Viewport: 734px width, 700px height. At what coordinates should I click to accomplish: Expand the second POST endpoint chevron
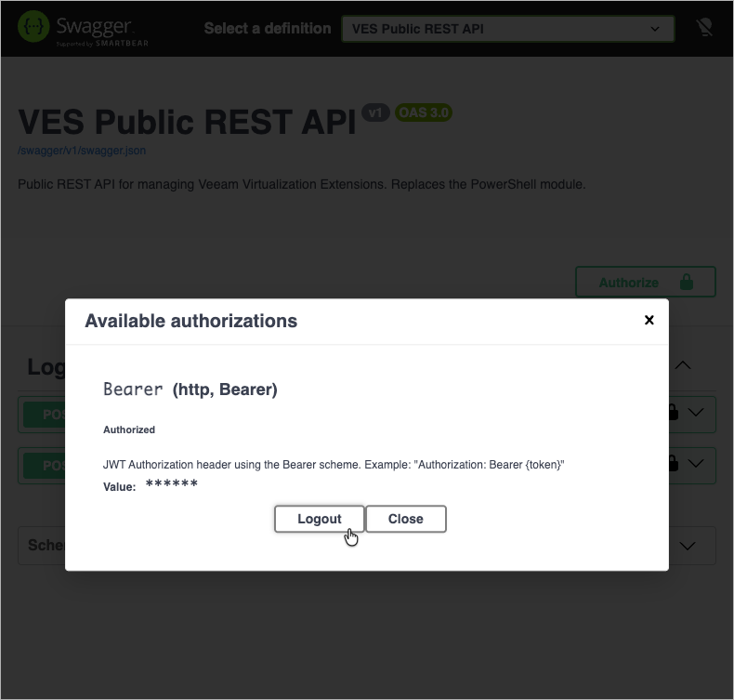pos(696,463)
